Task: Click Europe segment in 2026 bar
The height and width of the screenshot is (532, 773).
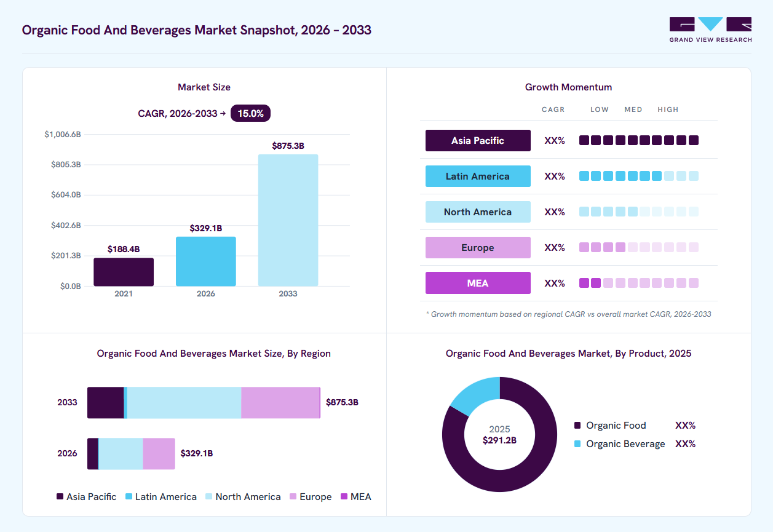Action: (159, 454)
